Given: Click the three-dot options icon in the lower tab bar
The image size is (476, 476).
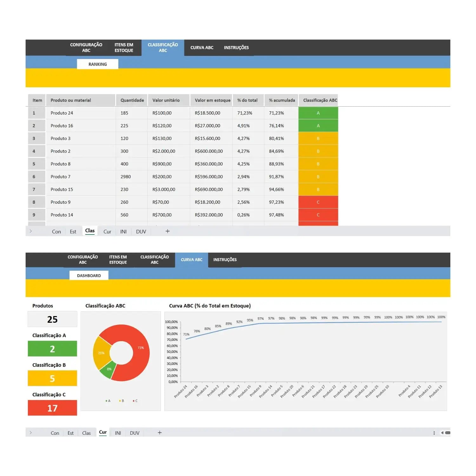Looking at the screenshot, I should pos(434,433).
